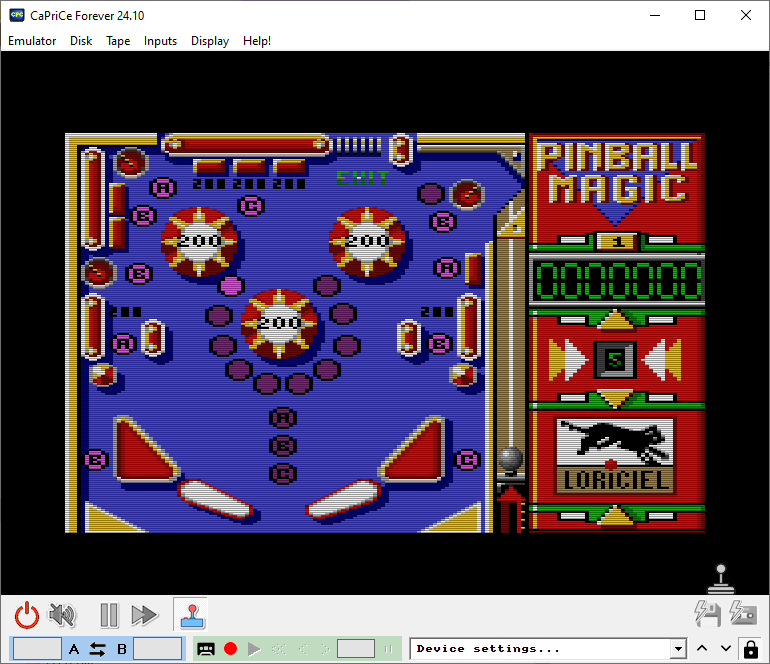Open the Tape menu
Image resolution: width=770 pixels, height=664 pixels.
click(x=118, y=41)
